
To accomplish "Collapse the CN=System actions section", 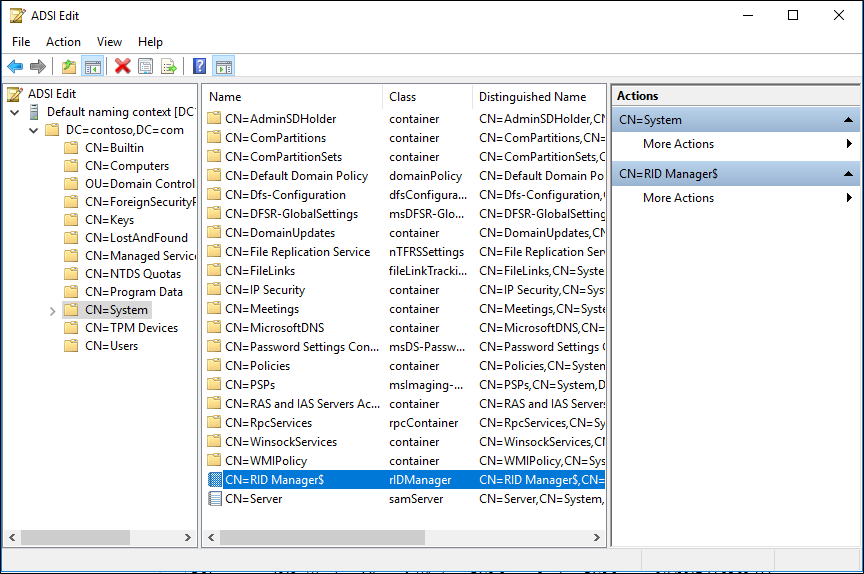I will click(x=848, y=120).
